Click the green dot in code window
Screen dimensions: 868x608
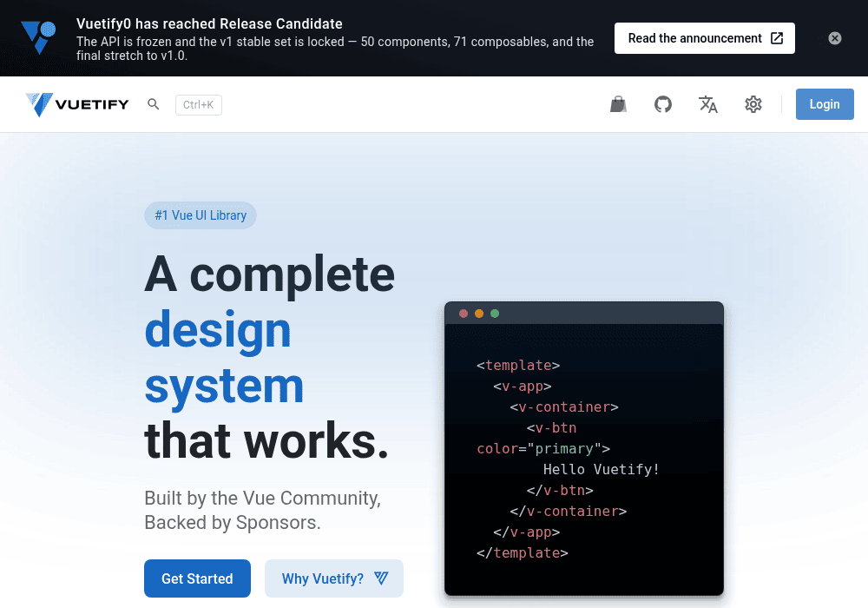point(495,314)
